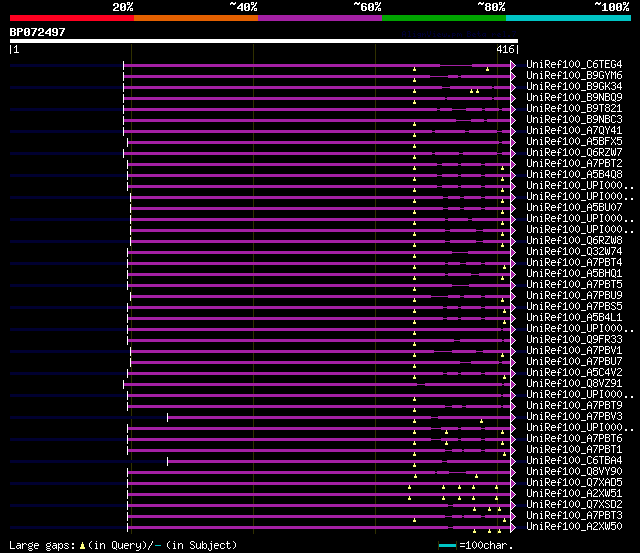
Task: Click the arrowhead ending the UniRef100_A2XW50 alignment
Action: point(513,528)
